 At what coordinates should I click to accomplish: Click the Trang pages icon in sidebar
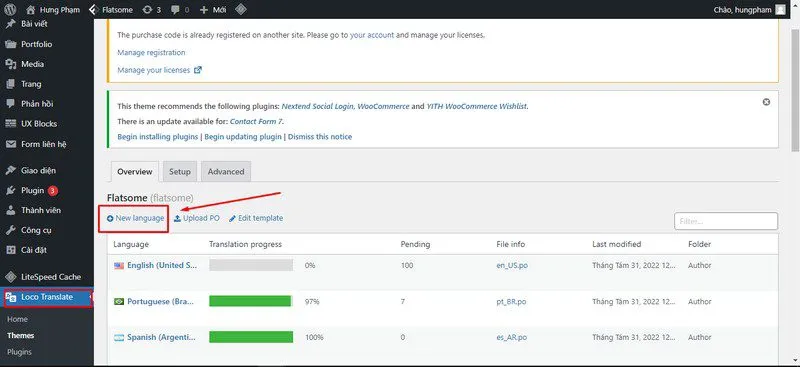tap(11, 84)
